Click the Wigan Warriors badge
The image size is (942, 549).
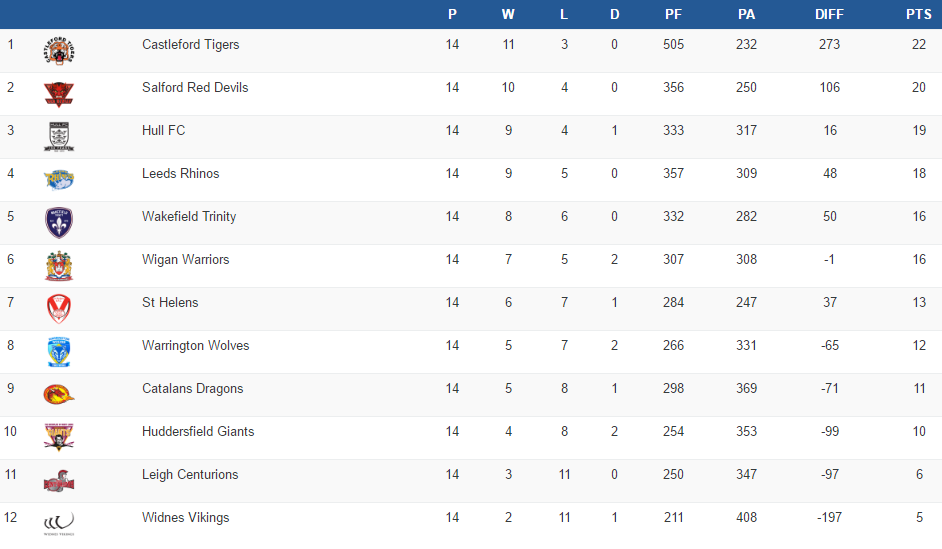point(59,266)
